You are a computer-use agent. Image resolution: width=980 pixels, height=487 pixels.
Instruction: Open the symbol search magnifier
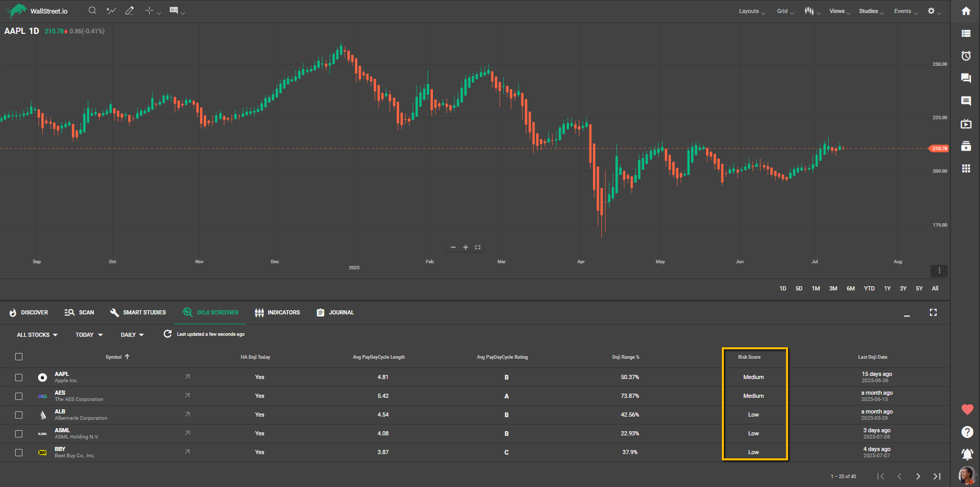pyautogui.click(x=92, y=10)
